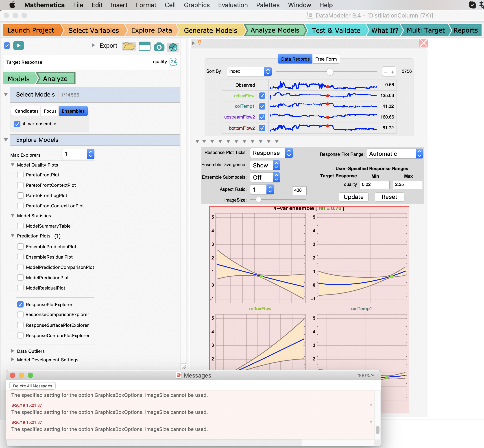Image resolution: width=484 pixels, height=448 pixels.
Task: Open the Palettes menu
Action: (x=268, y=5)
